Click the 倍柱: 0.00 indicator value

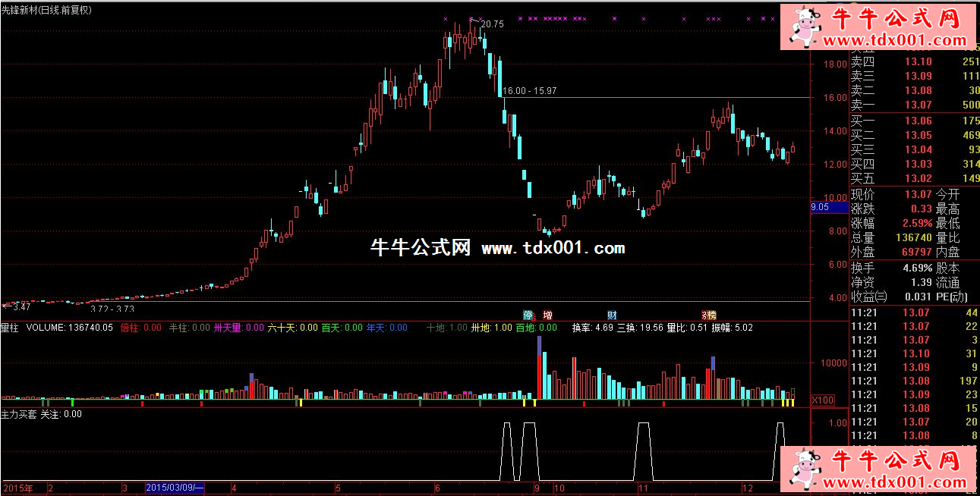141,328
